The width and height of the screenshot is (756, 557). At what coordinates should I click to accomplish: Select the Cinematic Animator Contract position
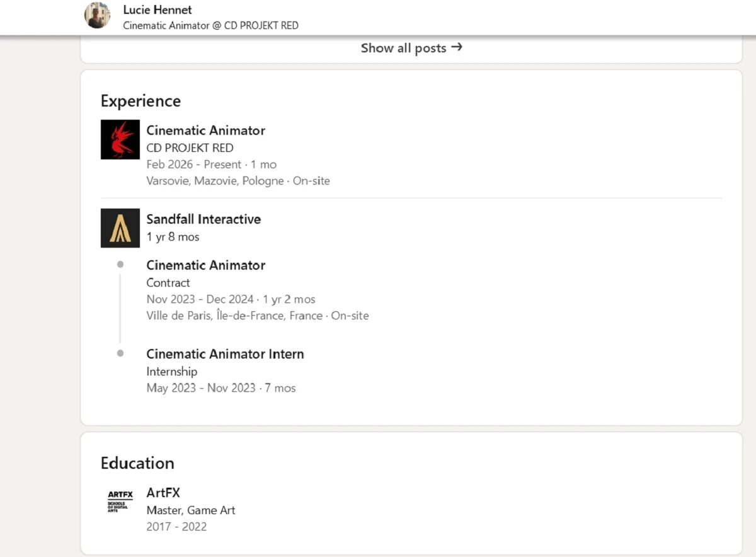click(x=205, y=265)
